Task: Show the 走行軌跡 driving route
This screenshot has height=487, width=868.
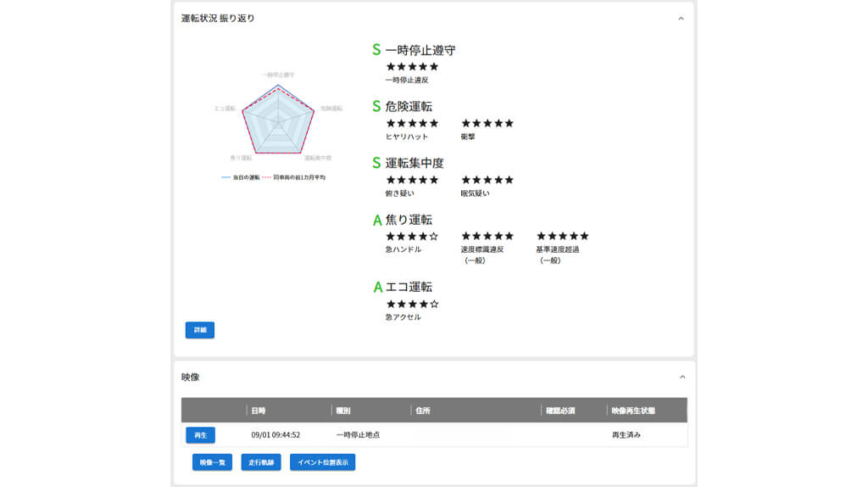Action: click(261, 462)
